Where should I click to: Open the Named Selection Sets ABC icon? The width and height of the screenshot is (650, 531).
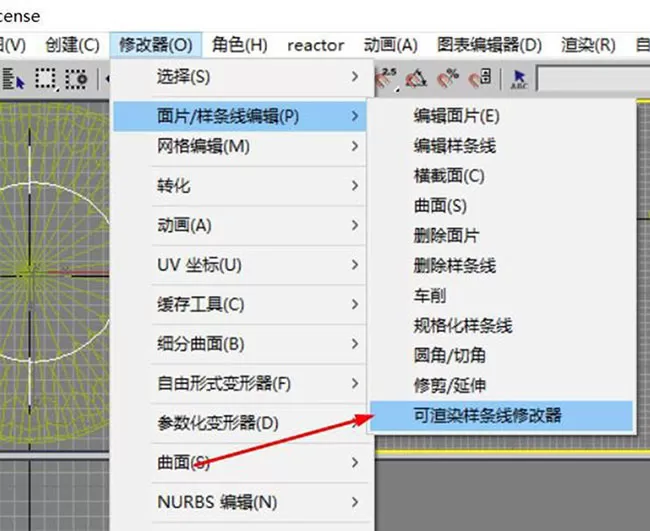click(x=519, y=79)
